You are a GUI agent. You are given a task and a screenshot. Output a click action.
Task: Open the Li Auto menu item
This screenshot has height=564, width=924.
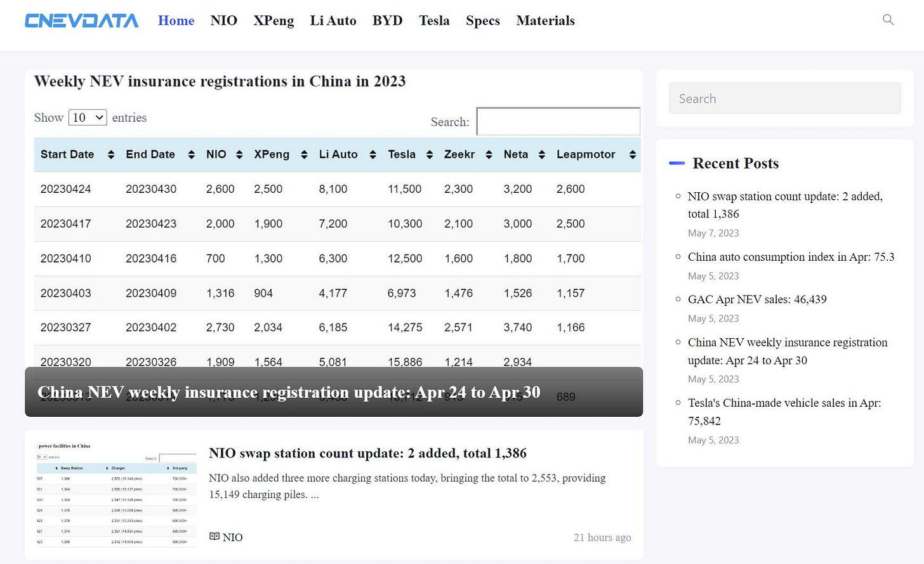[x=333, y=20]
